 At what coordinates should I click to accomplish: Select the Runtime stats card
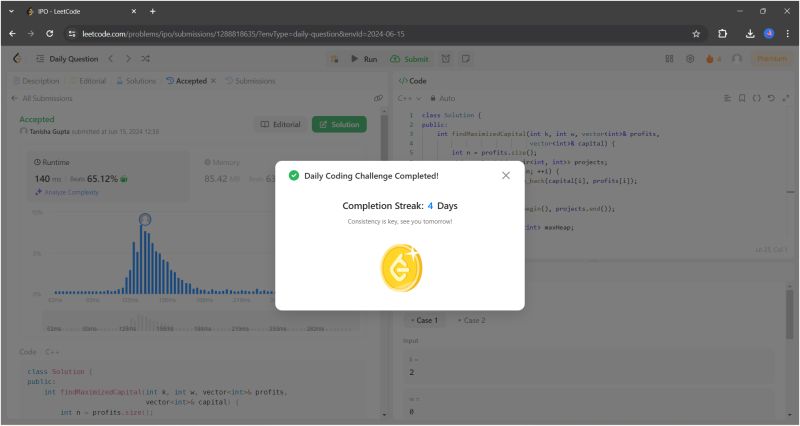tap(108, 176)
